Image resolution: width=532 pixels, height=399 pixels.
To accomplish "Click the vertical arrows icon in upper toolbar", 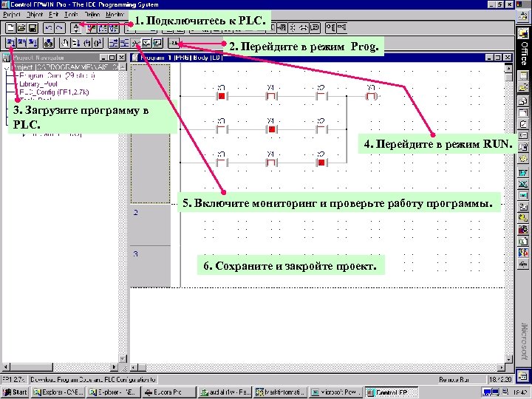I will point(292,28).
